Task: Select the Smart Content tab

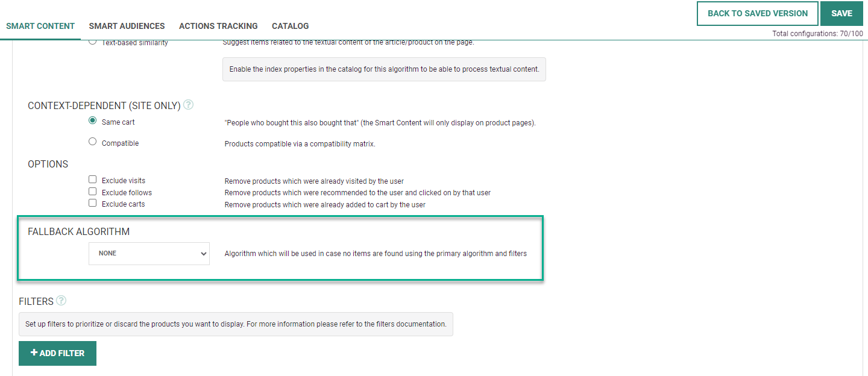Action: (40, 26)
